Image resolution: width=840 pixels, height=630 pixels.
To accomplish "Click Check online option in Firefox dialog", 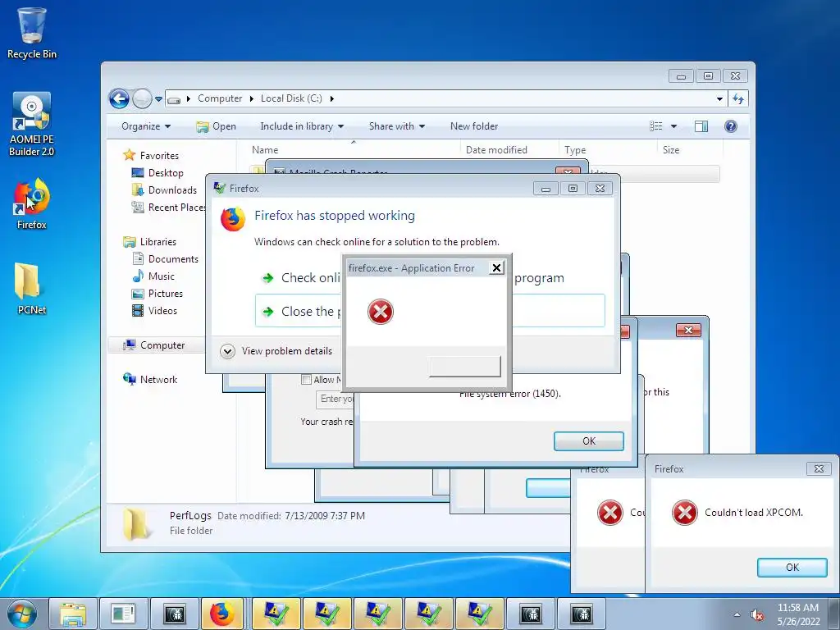I will [x=300, y=278].
